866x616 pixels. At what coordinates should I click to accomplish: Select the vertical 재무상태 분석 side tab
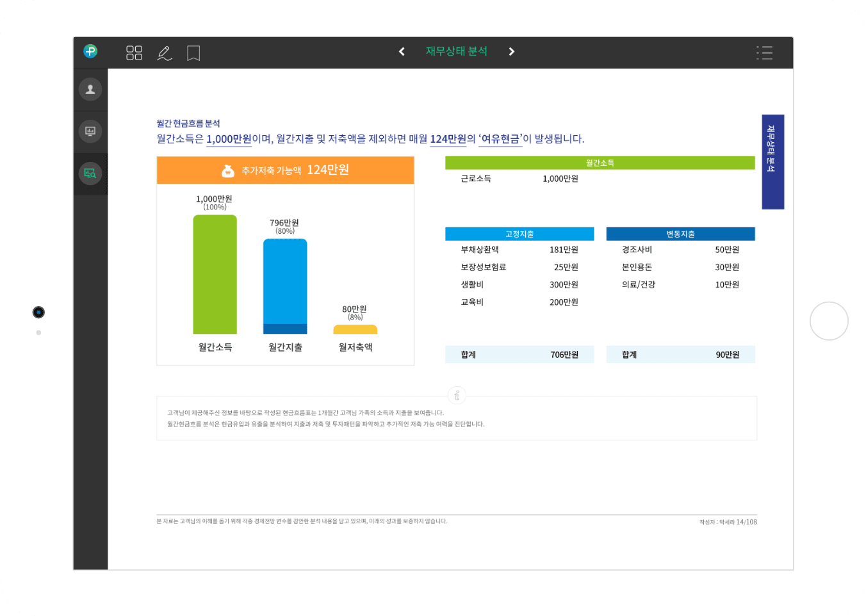pos(772,162)
